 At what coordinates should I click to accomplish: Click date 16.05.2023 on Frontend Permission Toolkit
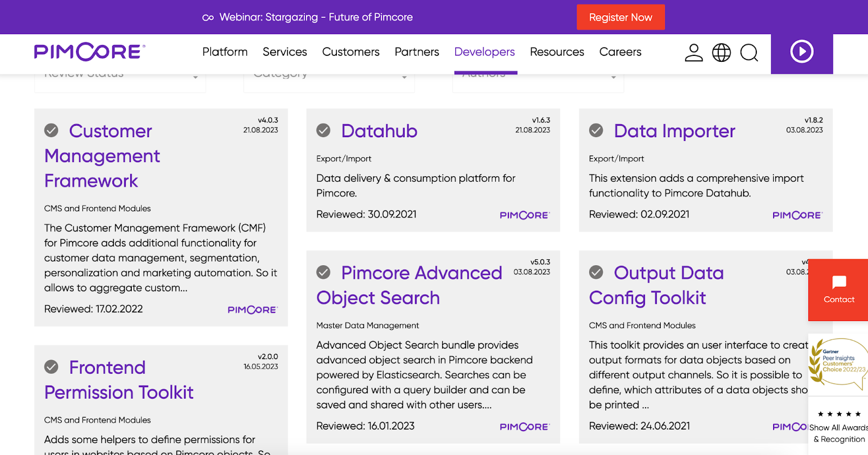tap(261, 367)
